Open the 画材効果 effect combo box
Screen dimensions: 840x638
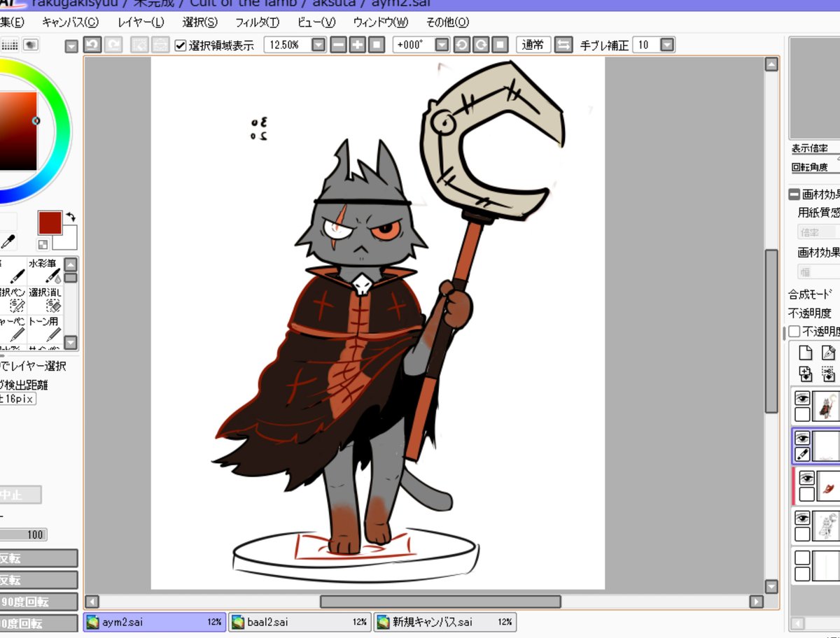point(818,271)
